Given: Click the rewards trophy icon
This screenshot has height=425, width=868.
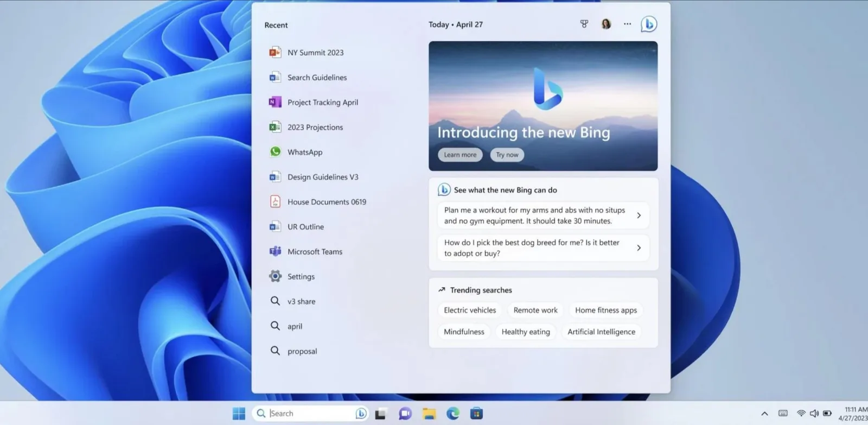Looking at the screenshot, I should pos(584,24).
